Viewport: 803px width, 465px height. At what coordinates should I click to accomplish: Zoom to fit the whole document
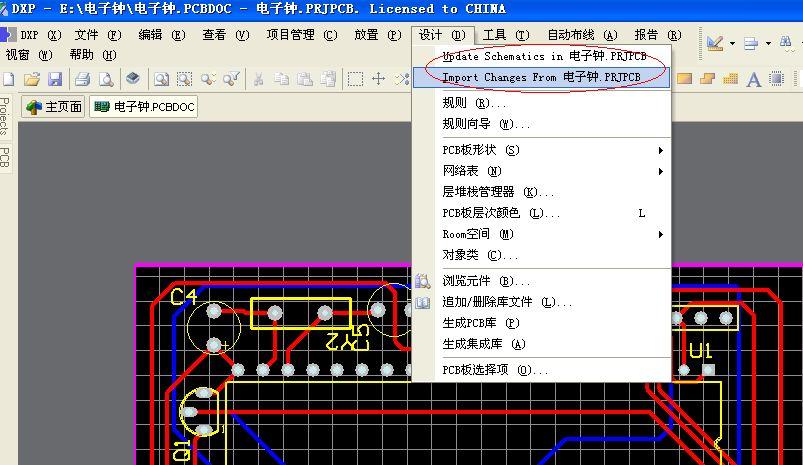(x=161, y=79)
